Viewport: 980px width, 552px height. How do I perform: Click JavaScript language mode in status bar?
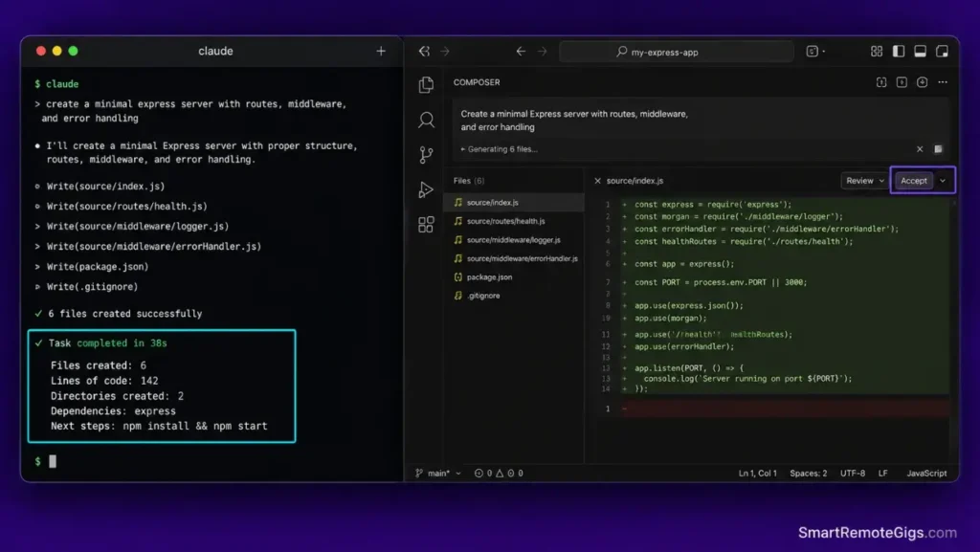point(926,474)
